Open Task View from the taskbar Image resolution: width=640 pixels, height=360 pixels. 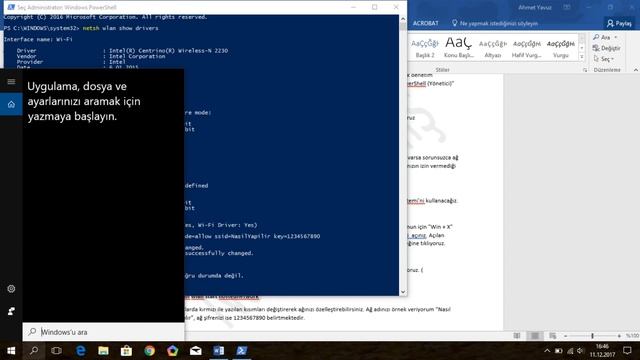coord(56,351)
